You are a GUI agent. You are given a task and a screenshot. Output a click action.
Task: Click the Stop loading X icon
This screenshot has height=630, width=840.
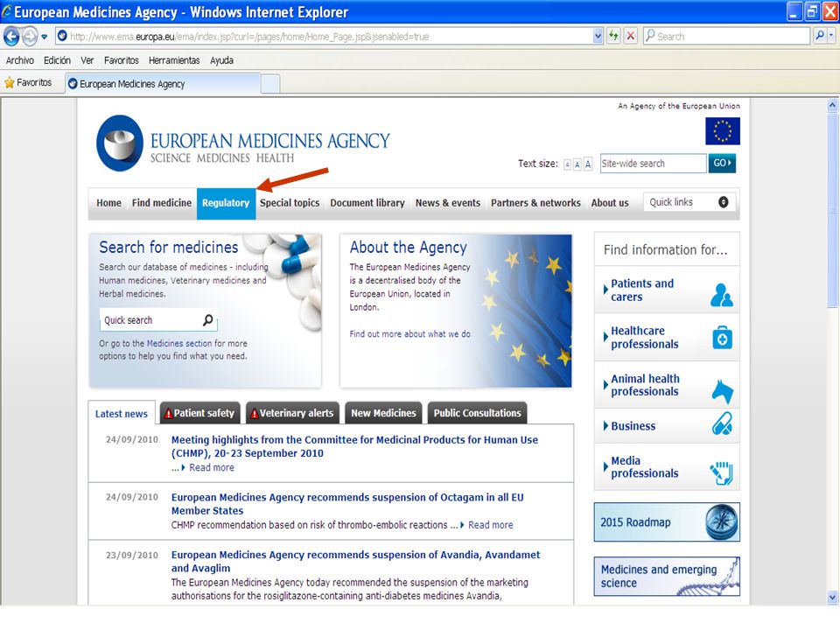point(631,37)
